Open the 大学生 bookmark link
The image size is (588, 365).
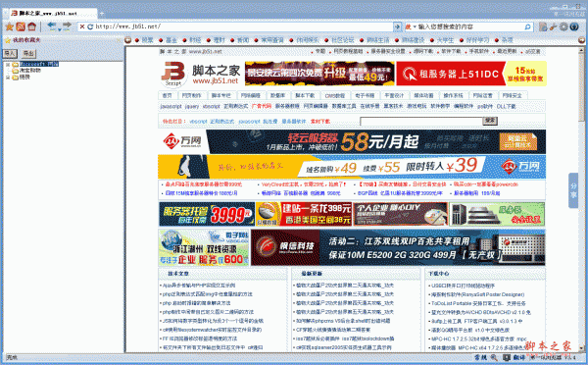pyautogui.click(x=445, y=40)
